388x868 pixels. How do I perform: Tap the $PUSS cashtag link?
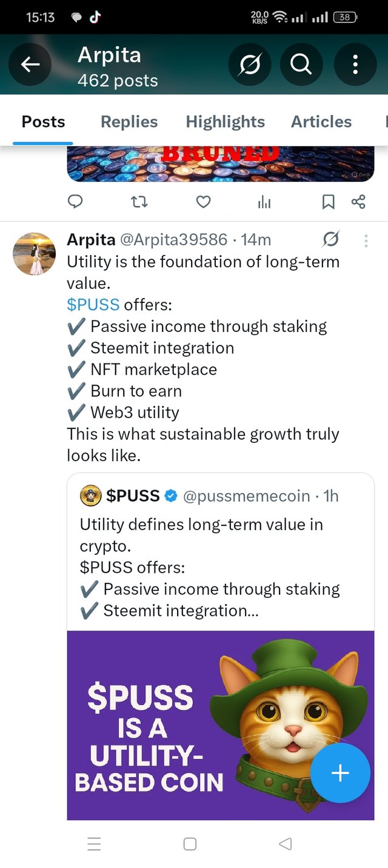[x=93, y=305]
